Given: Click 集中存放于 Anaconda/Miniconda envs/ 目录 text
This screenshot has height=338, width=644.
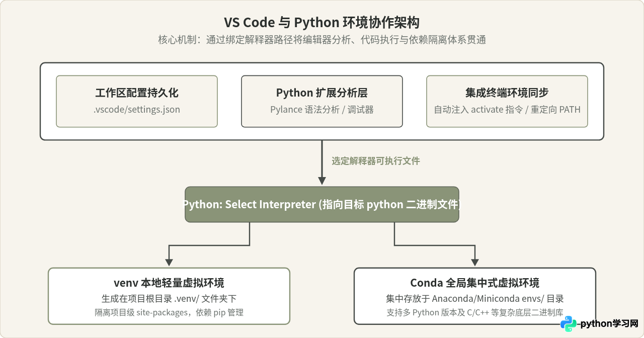Looking at the screenshot, I should 475,298.
